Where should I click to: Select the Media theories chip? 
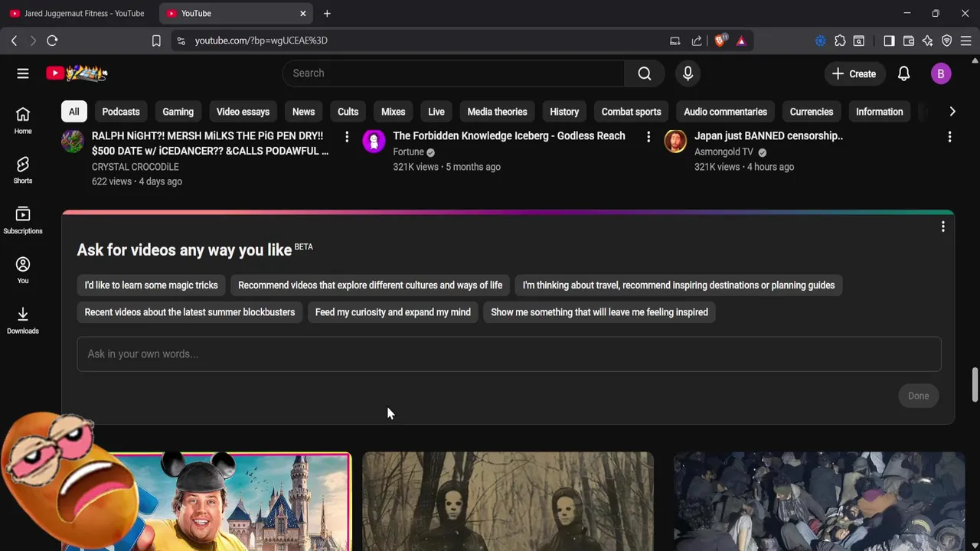[497, 112]
